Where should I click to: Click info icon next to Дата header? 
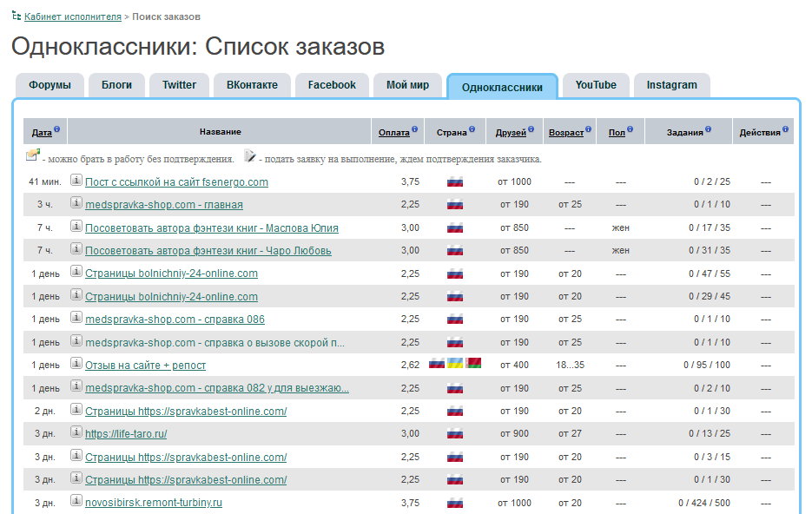[57, 130]
